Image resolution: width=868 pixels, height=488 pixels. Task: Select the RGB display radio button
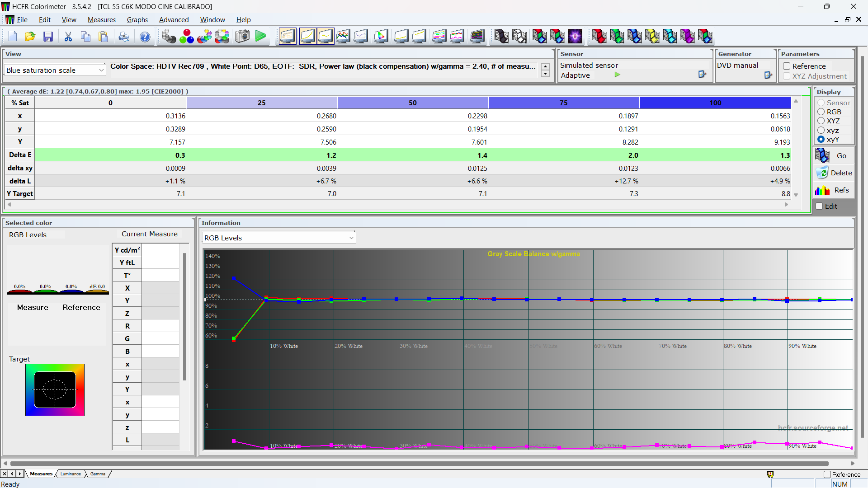point(821,112)
